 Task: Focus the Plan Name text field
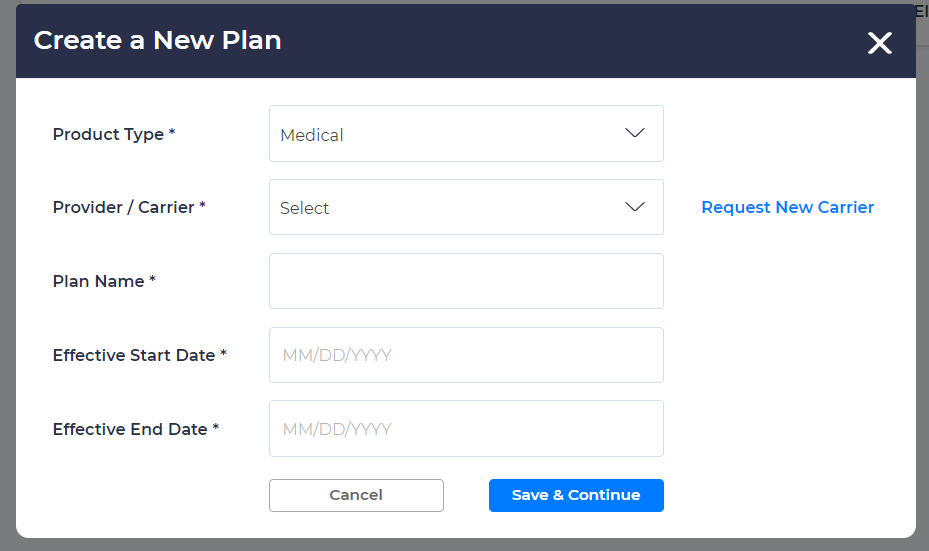466,281
